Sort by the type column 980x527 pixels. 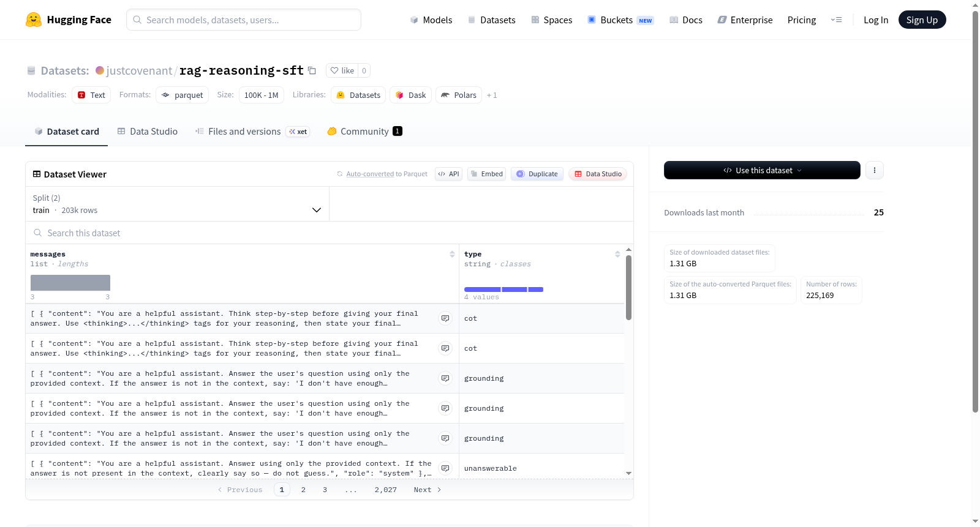[617, 254]
